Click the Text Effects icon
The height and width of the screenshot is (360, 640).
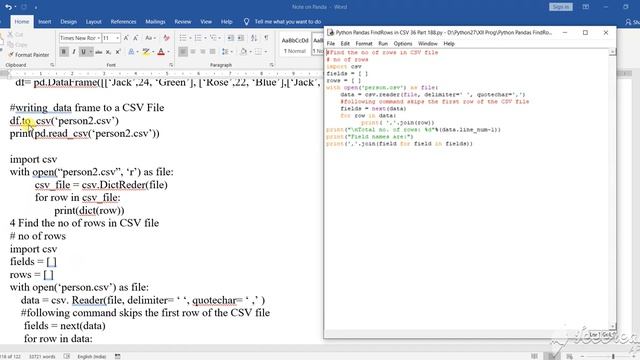131,52
